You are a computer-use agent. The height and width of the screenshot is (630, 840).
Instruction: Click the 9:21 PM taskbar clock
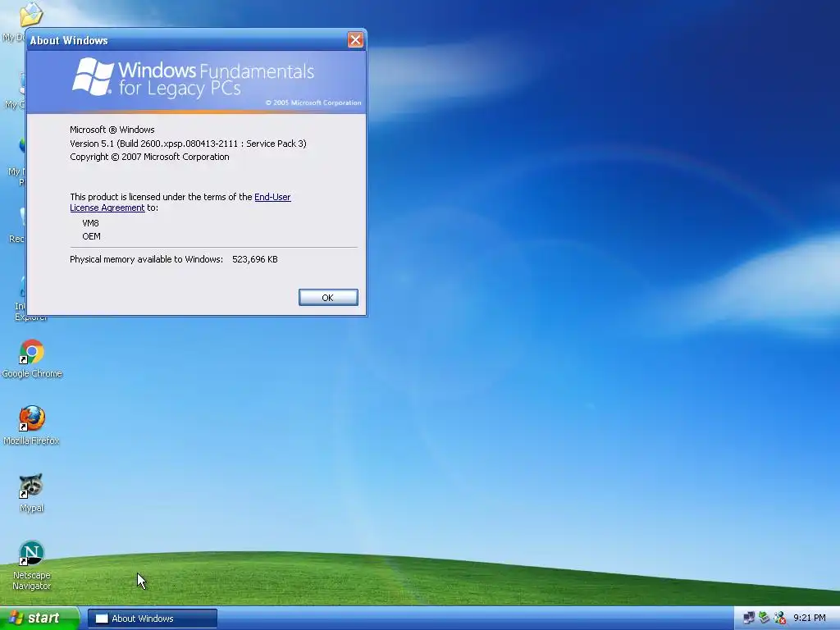(x=809, y=619)
